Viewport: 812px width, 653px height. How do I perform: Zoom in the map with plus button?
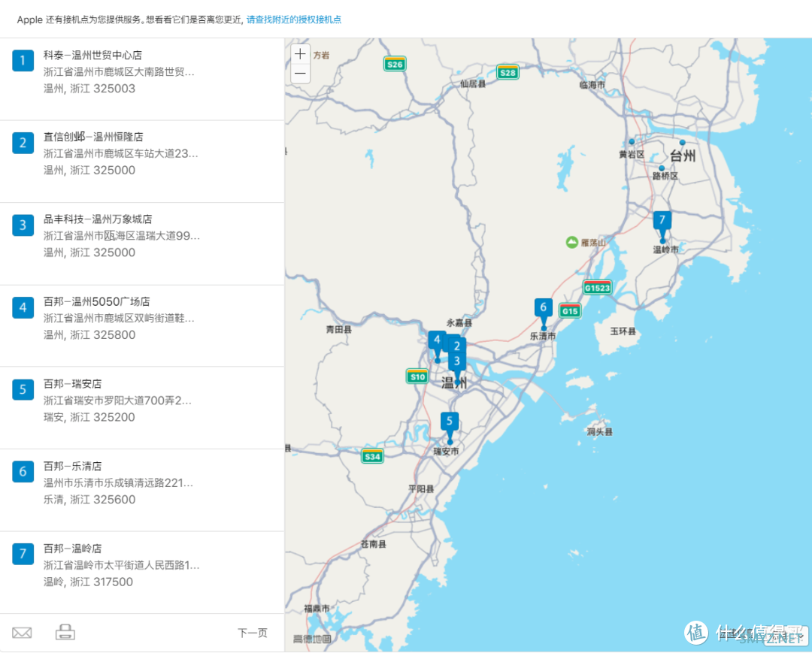(x=300, y=54)
